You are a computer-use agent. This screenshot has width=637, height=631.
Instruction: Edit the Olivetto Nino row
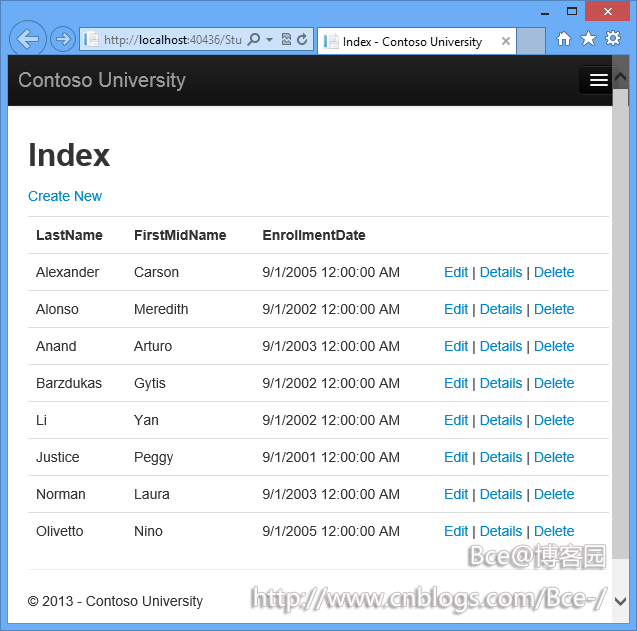pos(456,531)
